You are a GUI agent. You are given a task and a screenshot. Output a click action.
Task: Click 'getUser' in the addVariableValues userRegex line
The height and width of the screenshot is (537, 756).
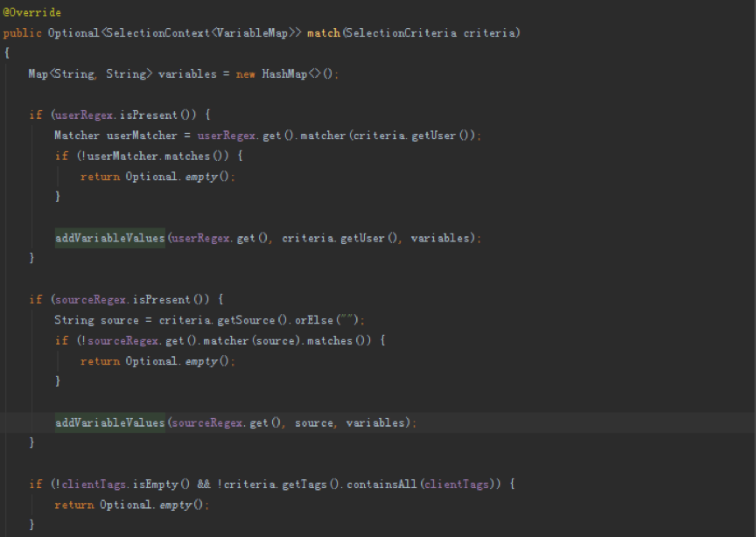point(362,238)
